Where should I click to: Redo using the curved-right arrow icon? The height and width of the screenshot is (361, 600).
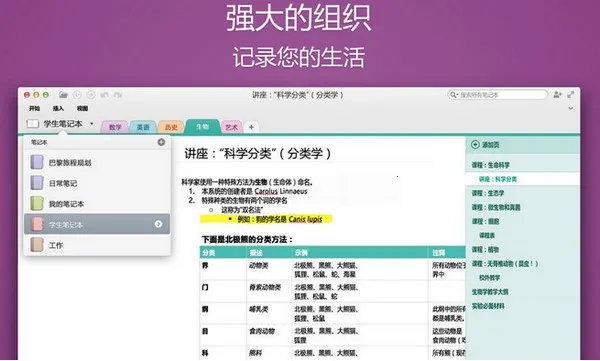(x=118, y=95)
